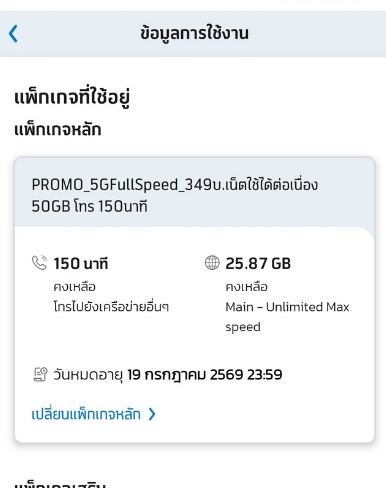Tap the แพ็กเกจหลัก section heading

[57, 129]
